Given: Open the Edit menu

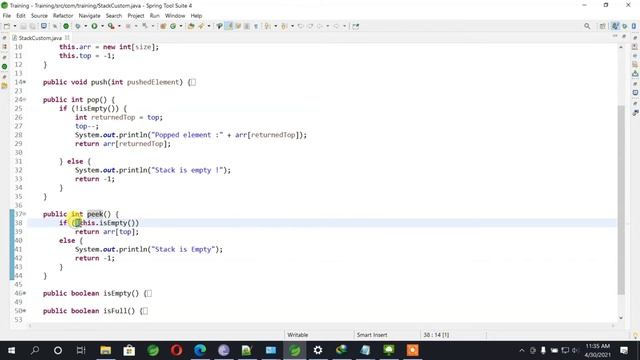Looking at the screenshot, I should [x=21, y=16].
